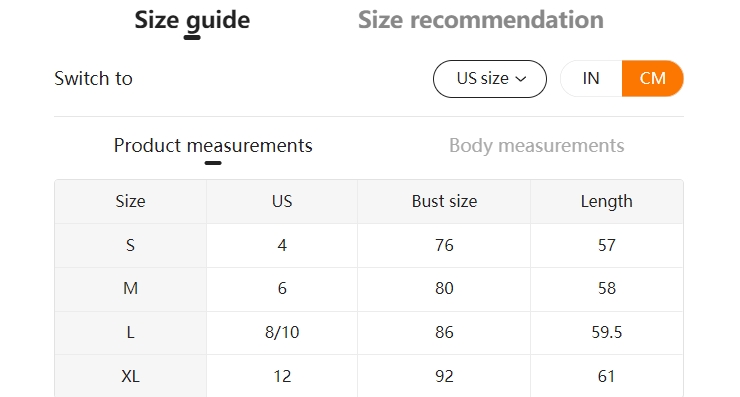The image size is (740, 397).
Task: Select the L size row label
Action: (x=130, y=332)
